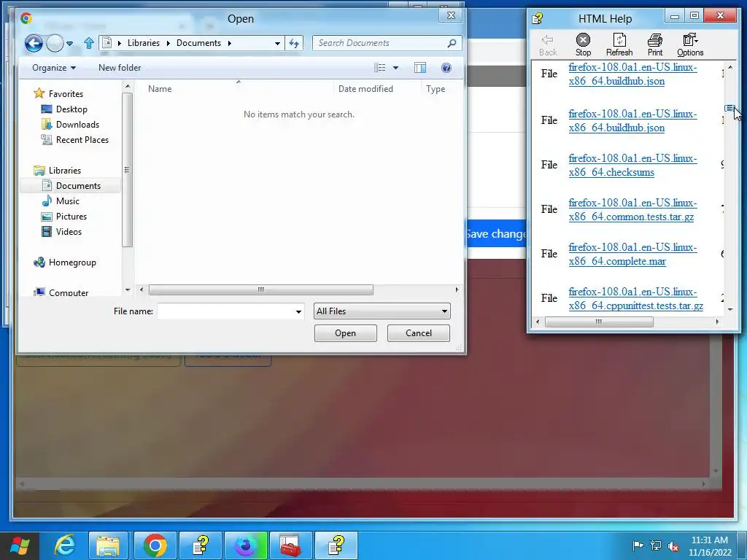Open the common.tests.tar.gz link

click(632, 209)
